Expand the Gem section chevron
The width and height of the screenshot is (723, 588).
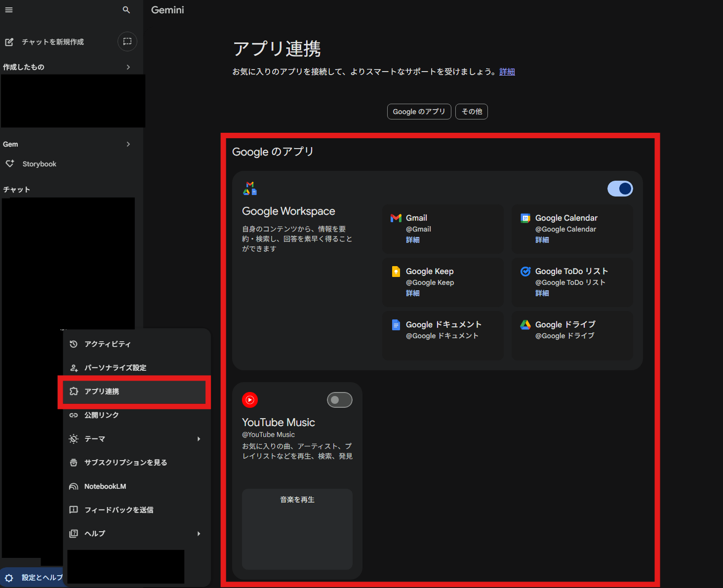[128, 144]
